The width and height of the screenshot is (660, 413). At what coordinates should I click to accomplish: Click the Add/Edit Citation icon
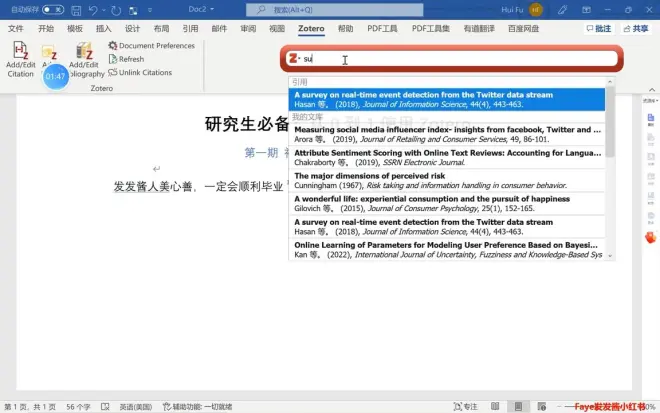(20, 59)
